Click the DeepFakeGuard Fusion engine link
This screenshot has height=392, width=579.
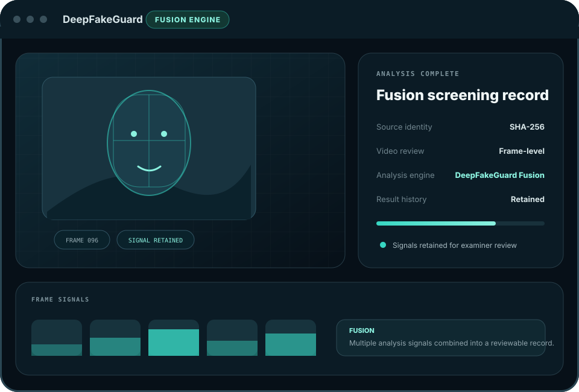click(x=499, y=175)
